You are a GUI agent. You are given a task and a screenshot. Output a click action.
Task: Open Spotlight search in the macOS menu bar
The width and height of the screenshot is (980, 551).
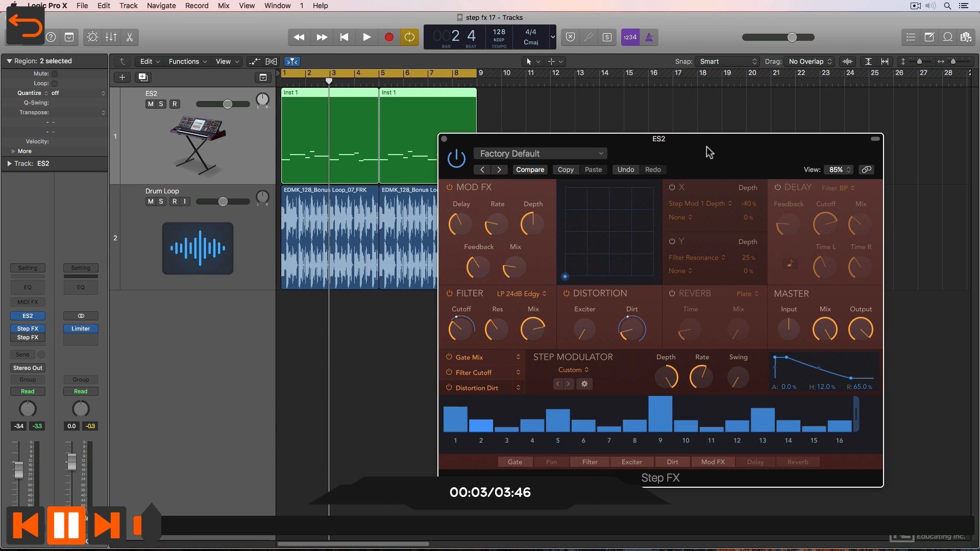point(948,6)
